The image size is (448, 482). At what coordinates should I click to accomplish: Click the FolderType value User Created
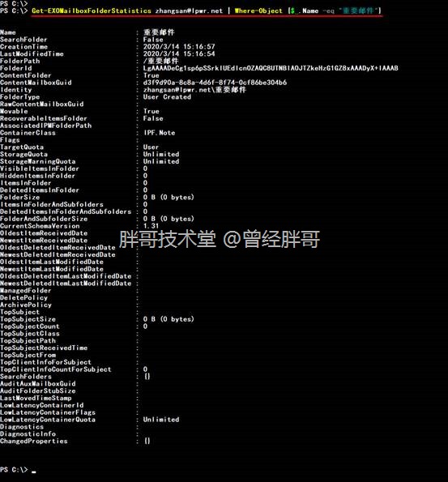(167, 97)
